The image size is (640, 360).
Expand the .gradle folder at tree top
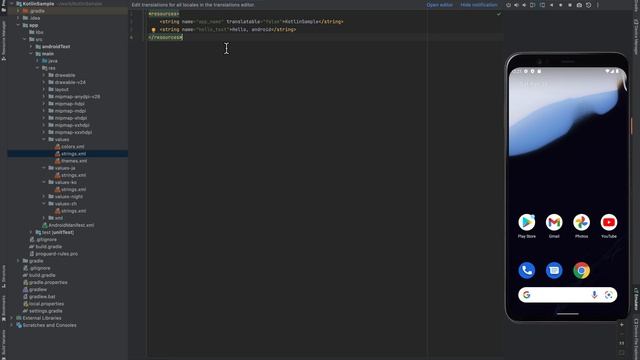click(x=18, y=11)
